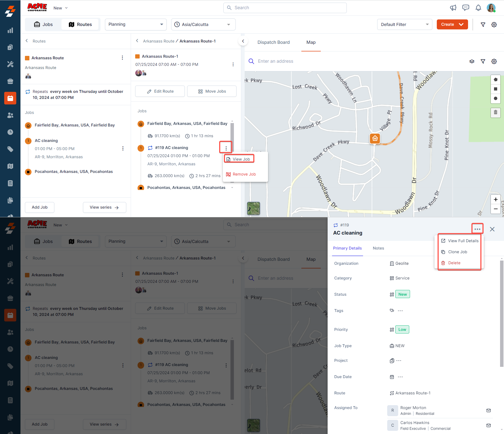Click the home marker on the map
Viewport: 504px width, 434px height.
(375, 138)
